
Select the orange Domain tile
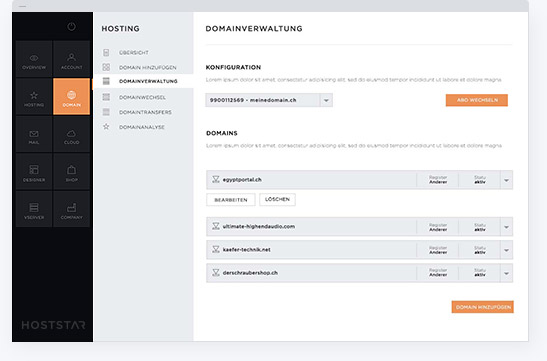72,96
